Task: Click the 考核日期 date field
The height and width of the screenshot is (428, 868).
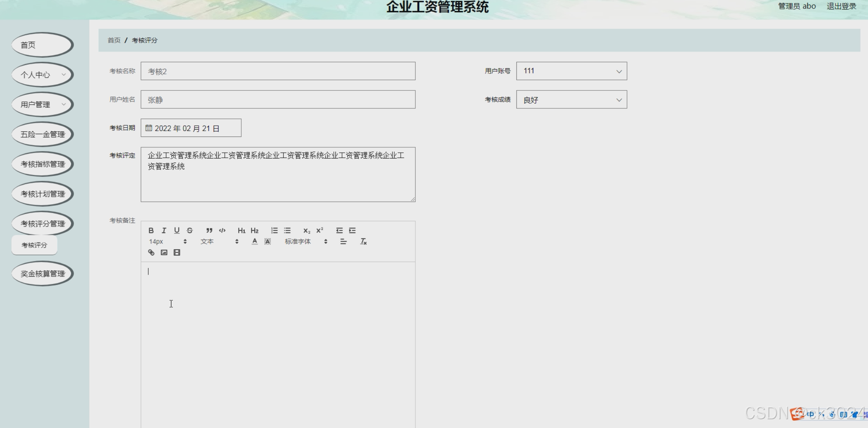Action: coord(190,128)
